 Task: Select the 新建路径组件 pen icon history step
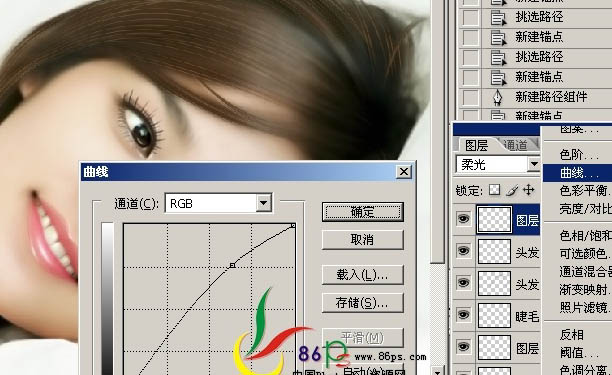(498, 97)
